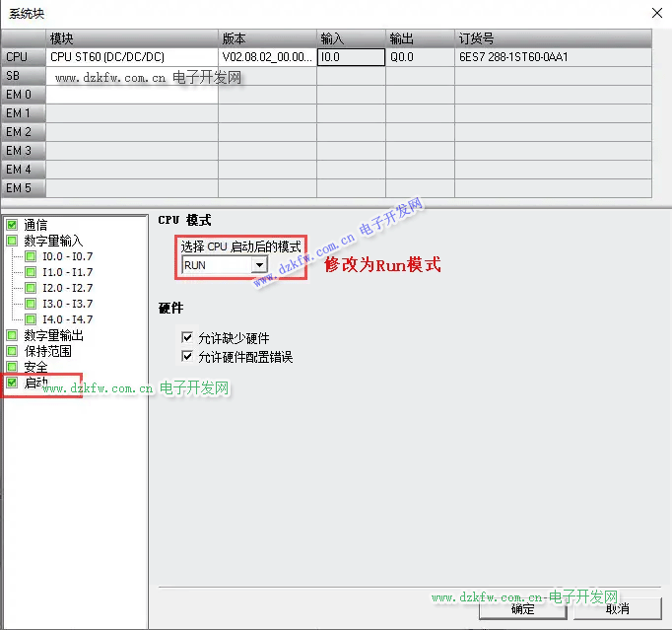672x630 pixels.
Task: Select the EM 0 row header
Action: coord(23,95)
